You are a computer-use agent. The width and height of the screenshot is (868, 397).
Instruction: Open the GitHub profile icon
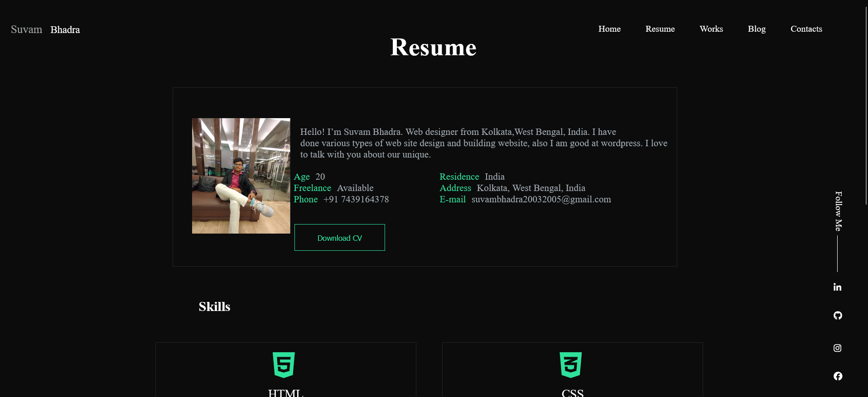[838, 316]
